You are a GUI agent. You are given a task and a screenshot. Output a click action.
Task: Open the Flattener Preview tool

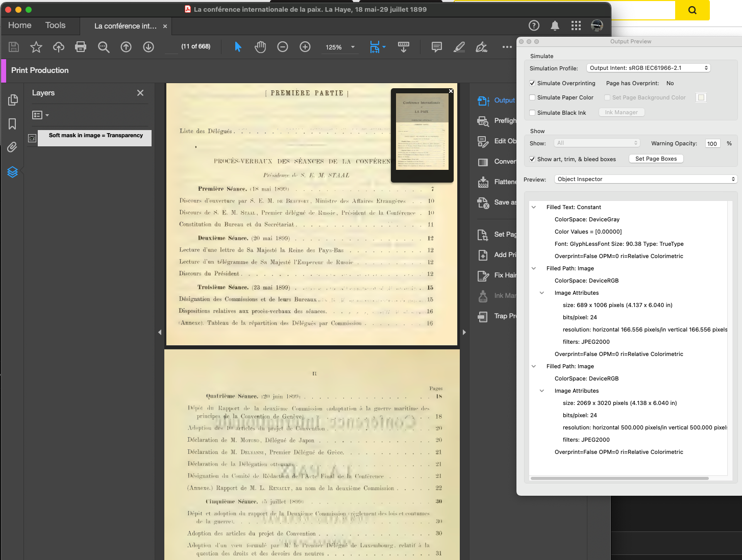(x=496, y=182)
